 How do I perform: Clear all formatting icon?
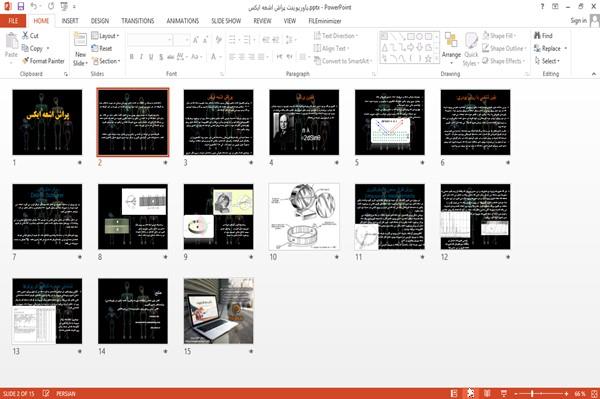(218, 40)
